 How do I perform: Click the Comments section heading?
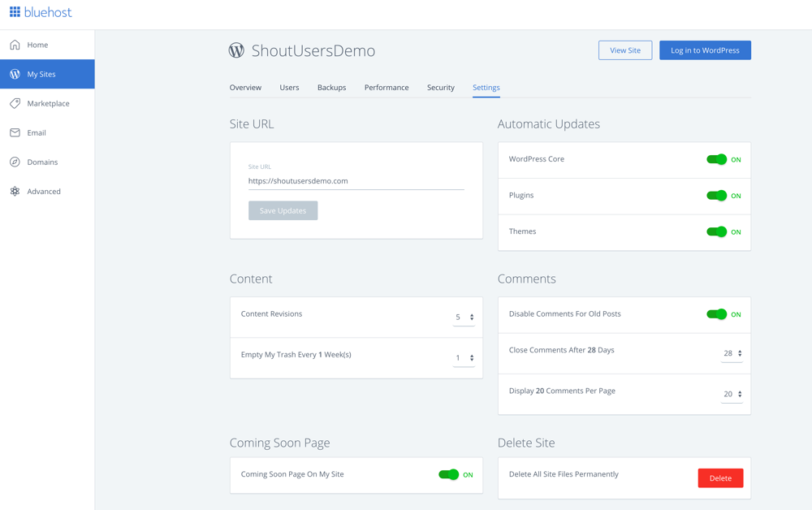coord(527,279)
